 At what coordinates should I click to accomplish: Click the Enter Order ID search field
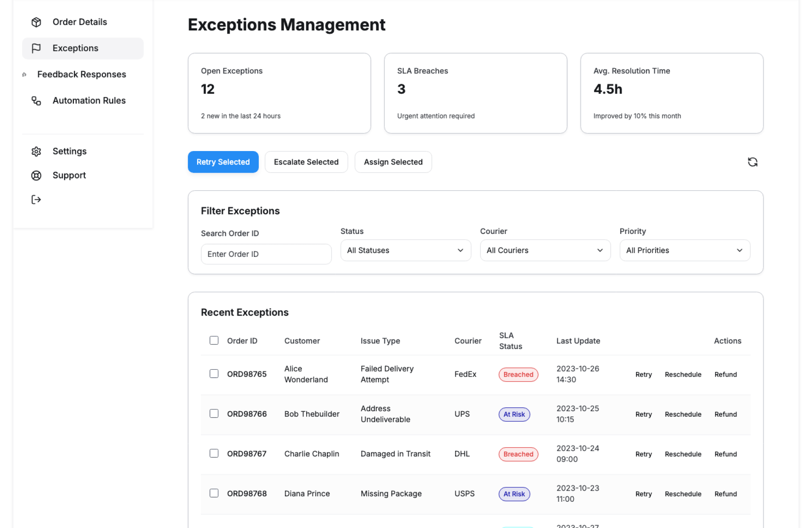click(x=266, y=254)
